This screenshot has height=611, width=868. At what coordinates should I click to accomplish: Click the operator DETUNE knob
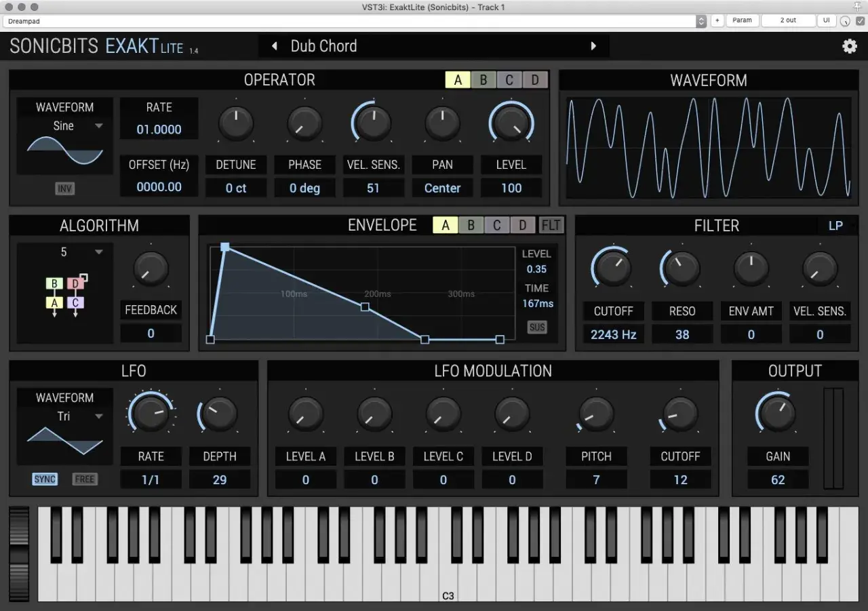point(236,124)
